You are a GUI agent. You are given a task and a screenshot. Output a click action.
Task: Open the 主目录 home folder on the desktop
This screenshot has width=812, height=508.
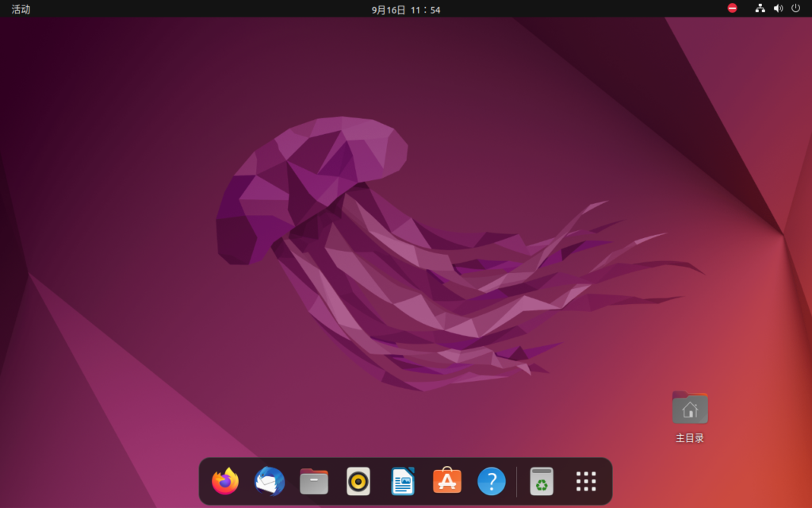tap(689, 407)
